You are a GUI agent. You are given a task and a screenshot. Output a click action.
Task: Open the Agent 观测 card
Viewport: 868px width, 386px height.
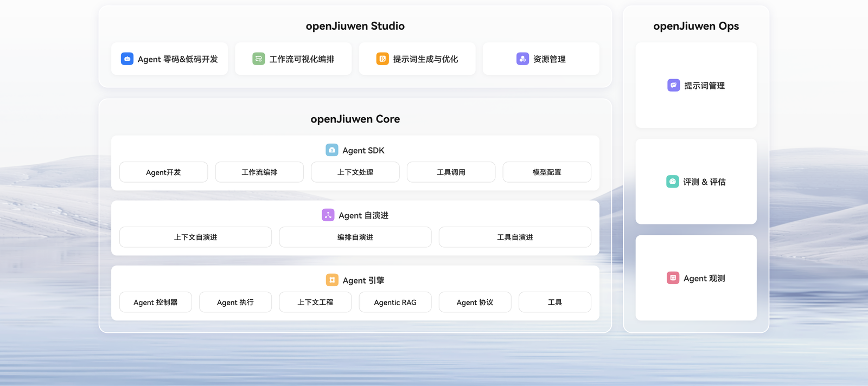[696, 278]
